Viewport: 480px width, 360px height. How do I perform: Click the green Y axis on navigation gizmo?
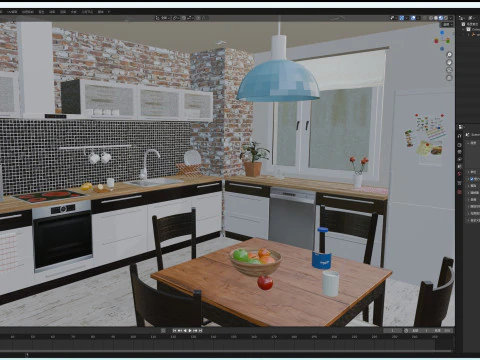click(448, 41)
